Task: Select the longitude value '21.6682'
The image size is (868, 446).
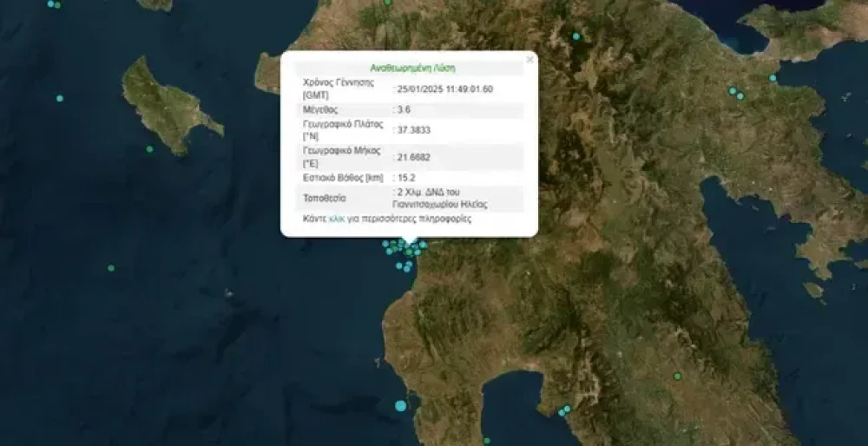Action: tap(414, 158)
